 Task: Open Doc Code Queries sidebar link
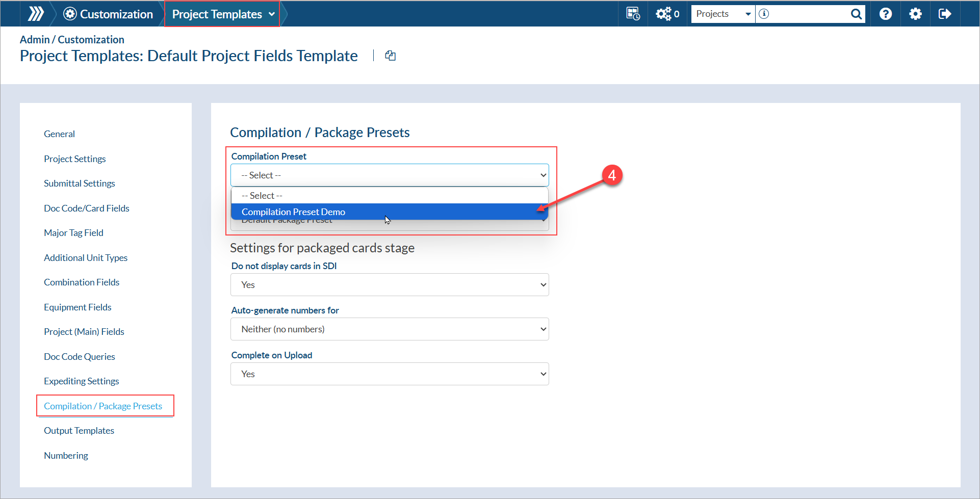[80, 357]
